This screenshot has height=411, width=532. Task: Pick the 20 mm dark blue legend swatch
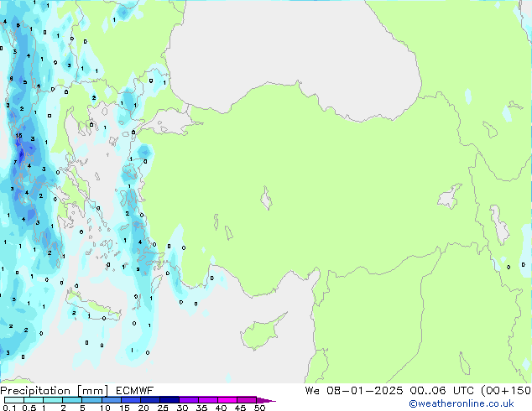coord(153,400)
